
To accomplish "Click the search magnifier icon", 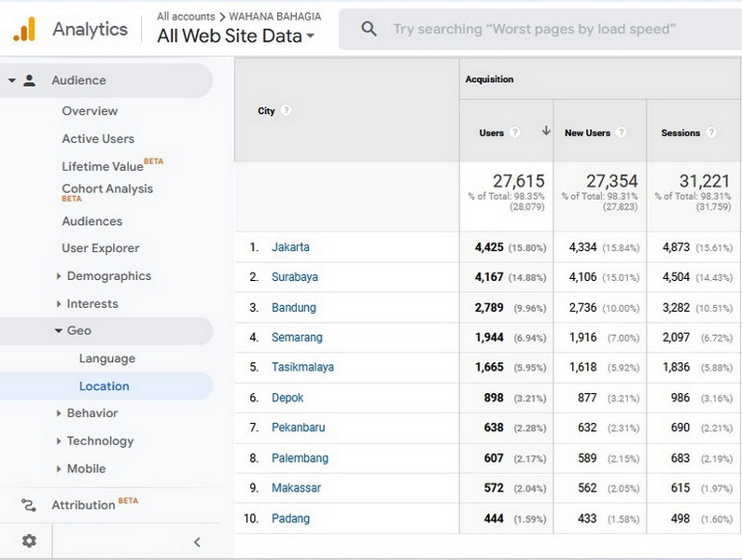I will tap(369, 29).
